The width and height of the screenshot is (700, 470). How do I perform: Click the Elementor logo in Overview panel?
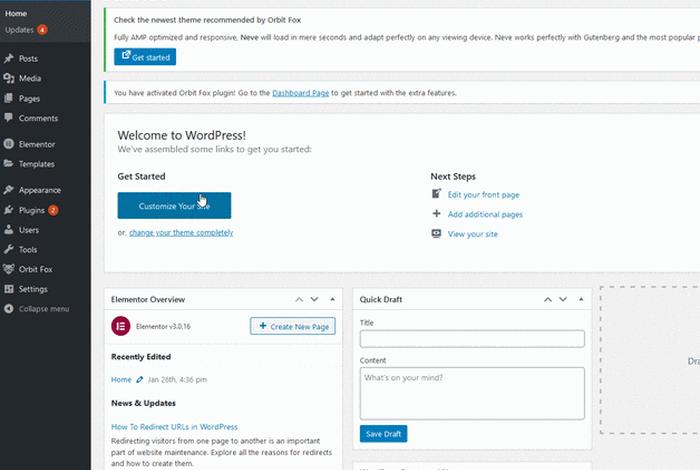point(121,326)
